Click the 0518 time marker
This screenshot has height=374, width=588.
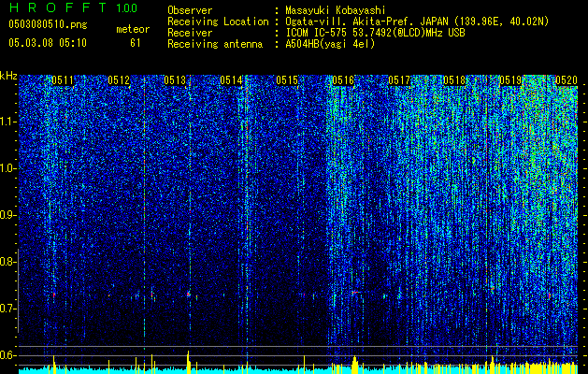pyautogui.click(x=454, y=80)
